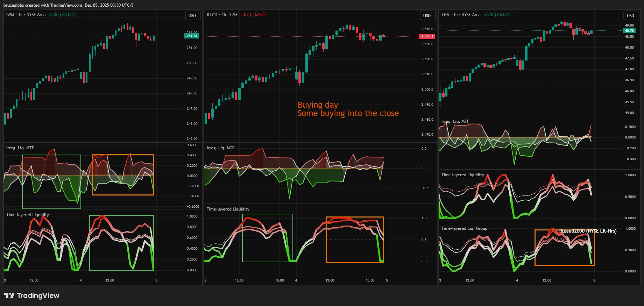Click the Irreg. Liq. MTF label under IWM

(x=20, y=148)
